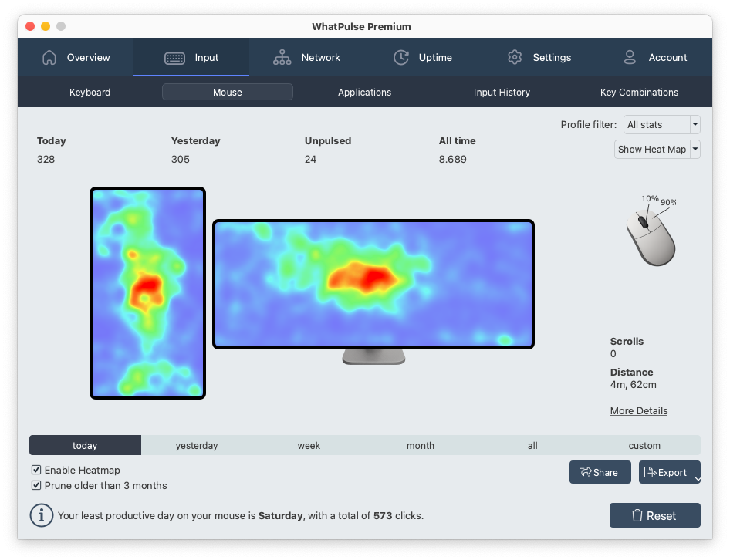730x560 pixels.
Task: Open Uptime via the clock icon
Action: [x=400, y=57]
